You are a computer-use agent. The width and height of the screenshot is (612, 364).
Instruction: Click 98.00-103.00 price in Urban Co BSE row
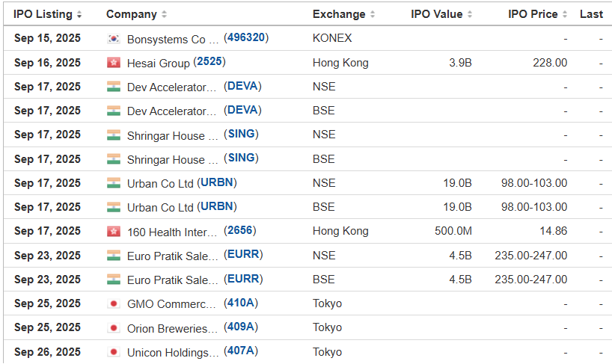pyautogui.click(x=534, y=207)
